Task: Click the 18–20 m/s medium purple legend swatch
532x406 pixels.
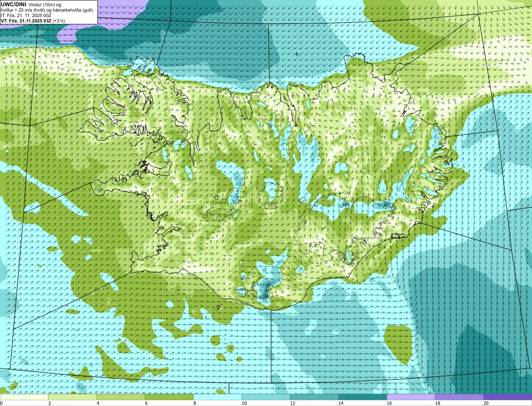Action: click(459, 397)
